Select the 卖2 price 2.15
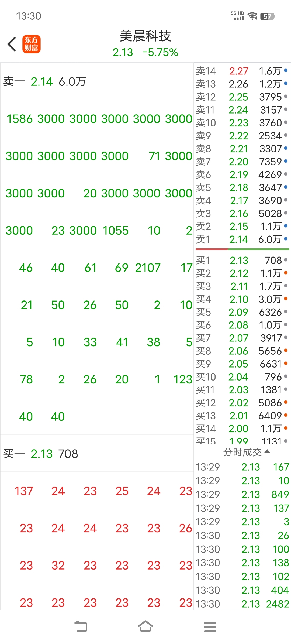Image resolution: width=291 pixels, height=644 pixels. click(239, 227)
